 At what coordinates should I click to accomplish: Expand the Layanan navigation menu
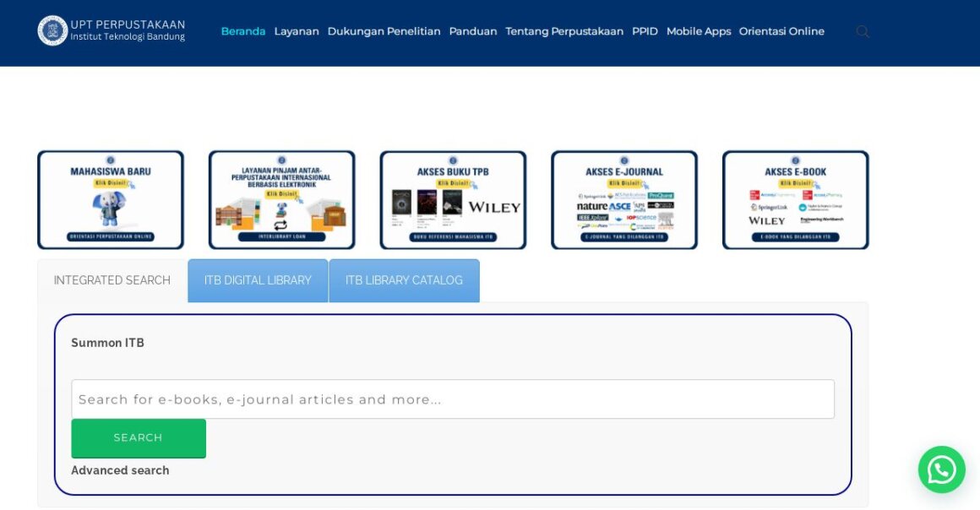coord(297,31)
